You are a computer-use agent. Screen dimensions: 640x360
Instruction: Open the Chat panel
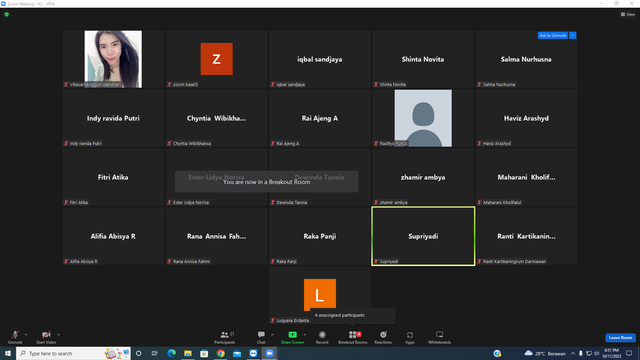(261, 337)
